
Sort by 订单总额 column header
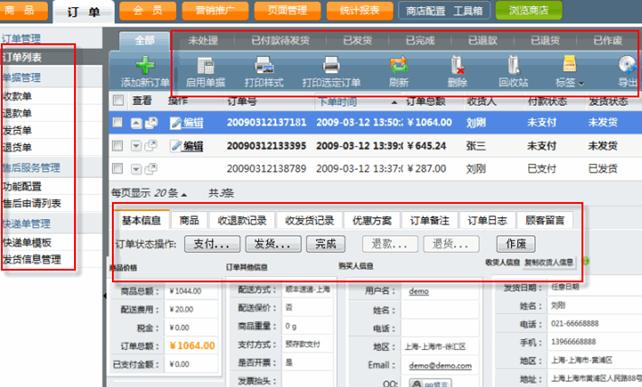click(425, 101)
